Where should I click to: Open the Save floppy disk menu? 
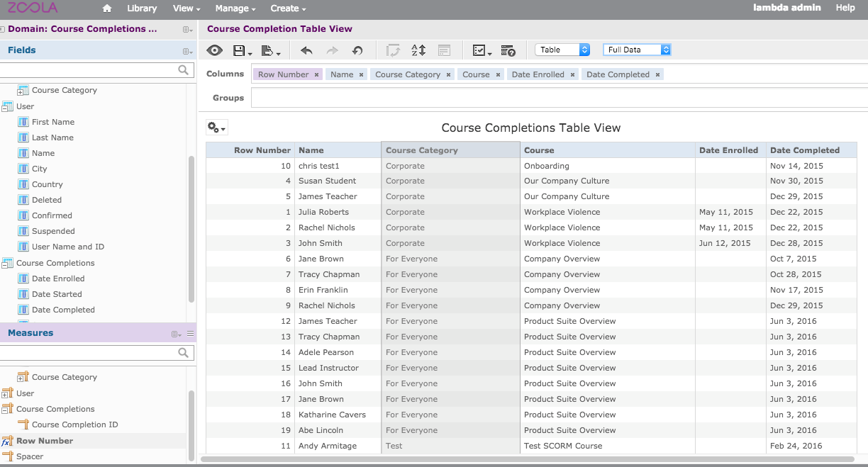point(242,50)
